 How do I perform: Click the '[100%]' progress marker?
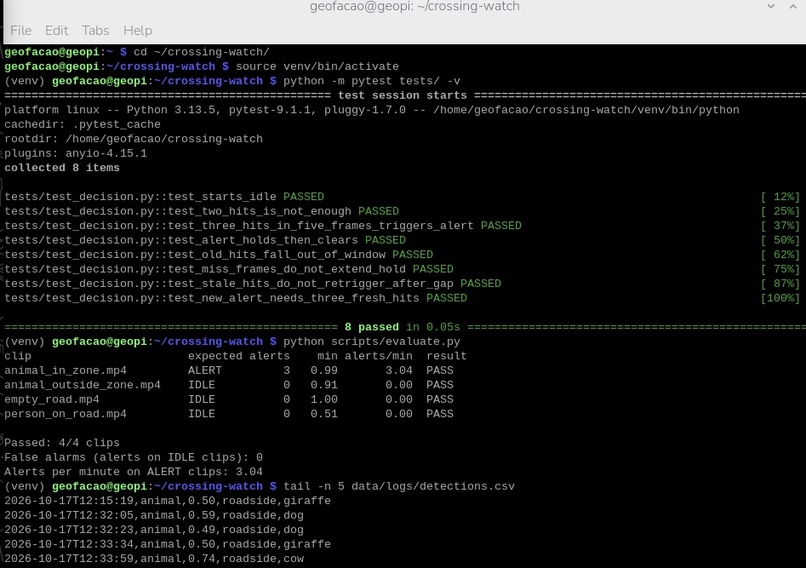click(780, 298)
